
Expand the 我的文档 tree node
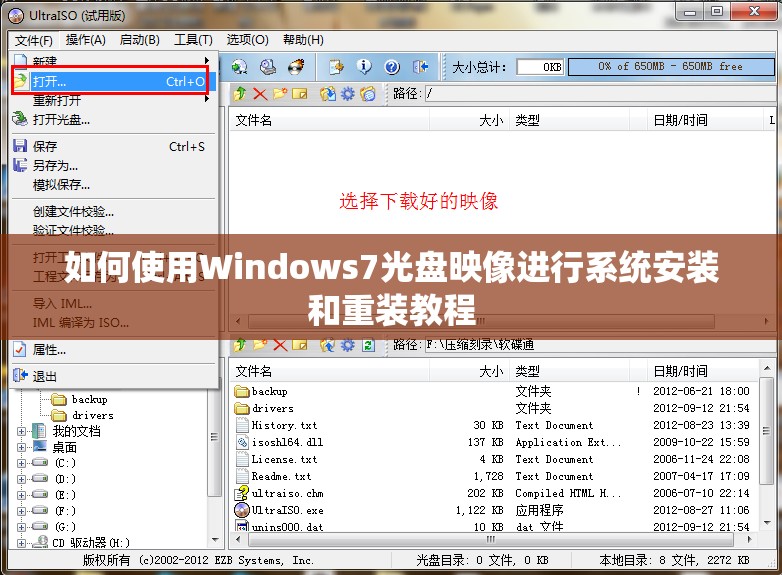coord(21,431)
